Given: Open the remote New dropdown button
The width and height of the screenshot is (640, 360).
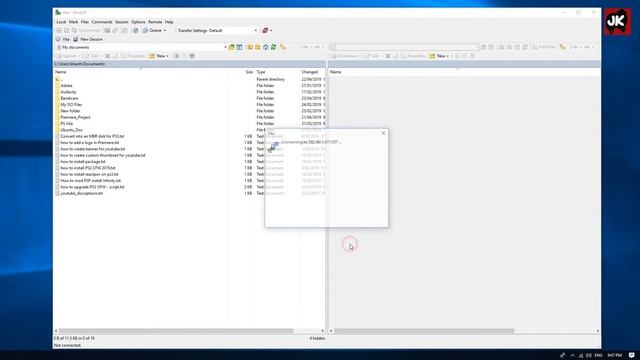Looking at the screenshot, I should pos(439,56).
